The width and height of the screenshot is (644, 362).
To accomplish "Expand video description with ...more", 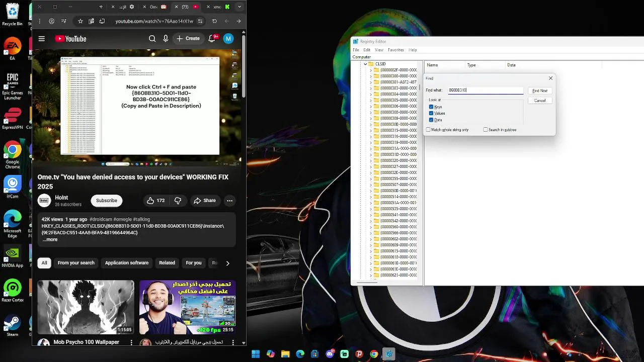I will [x=49, y=239].
